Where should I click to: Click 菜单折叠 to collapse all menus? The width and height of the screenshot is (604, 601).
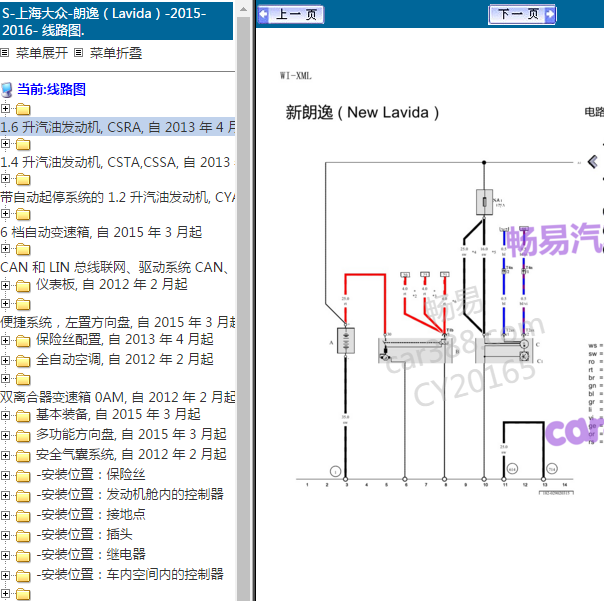[116, 53]
